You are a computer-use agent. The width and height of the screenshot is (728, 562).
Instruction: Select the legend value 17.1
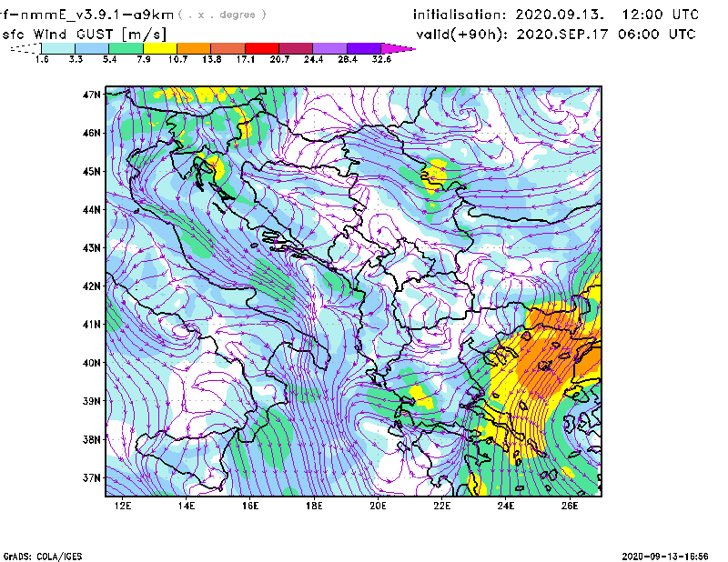pos(246,59)
